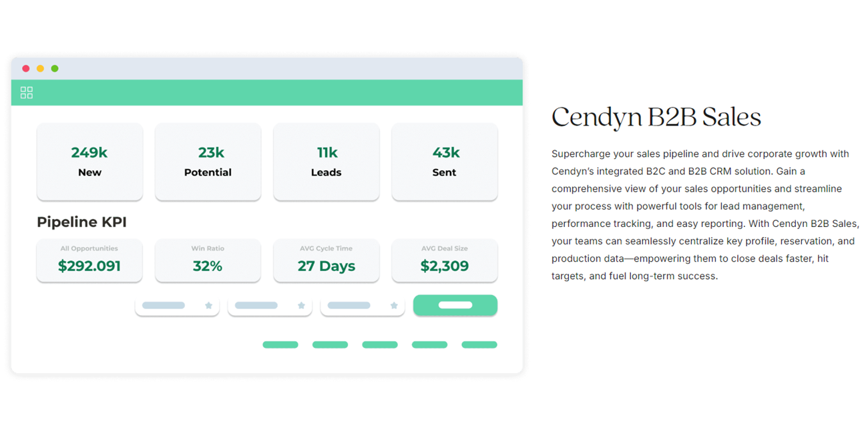Click the green window dot
868x434 pixels.
click(x=55, y=69)
